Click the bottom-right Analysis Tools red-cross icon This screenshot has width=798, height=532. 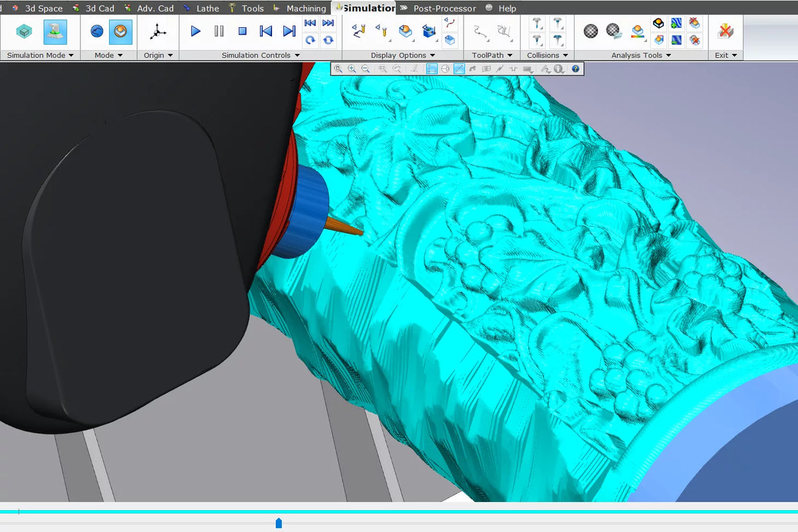pyautogui.click(x=694, y=41)
